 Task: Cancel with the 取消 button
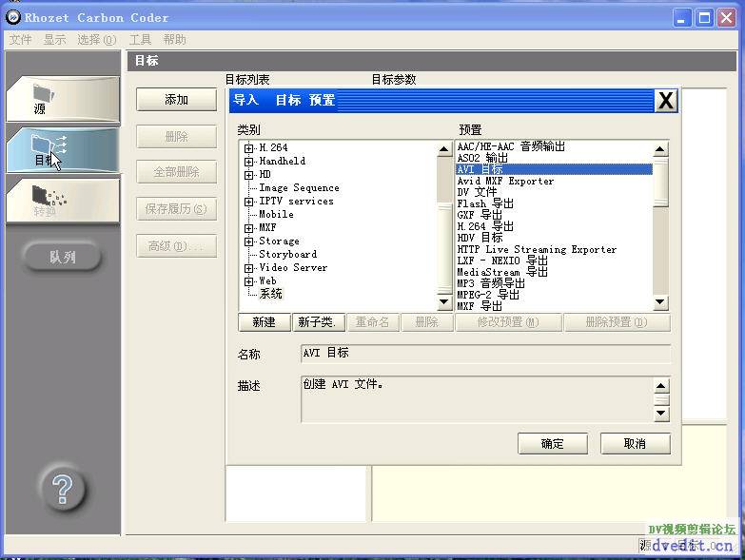click(636, 444)
